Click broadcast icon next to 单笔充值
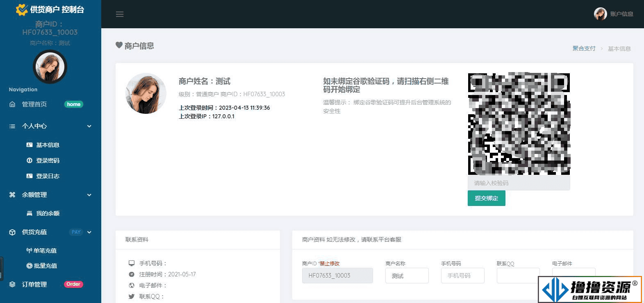 click(x=29, y=251)
